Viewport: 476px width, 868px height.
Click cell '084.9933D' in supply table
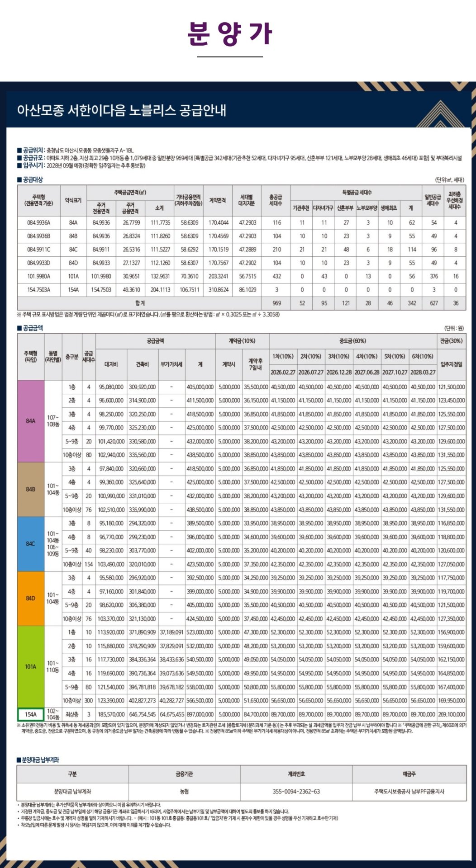pos(39,263)
